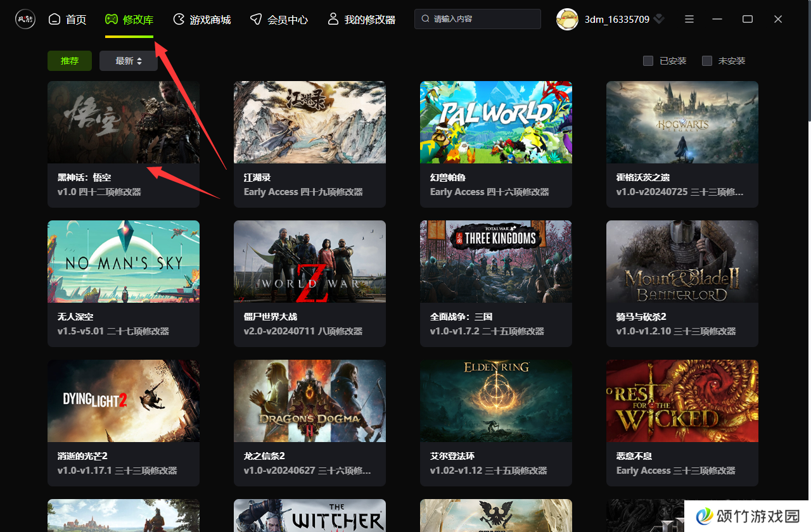The height and width of the screenshot is (532, 811).
Task: Click 全面战争:三国 title text
Action: pyautogui.click(x=461, y=317)
